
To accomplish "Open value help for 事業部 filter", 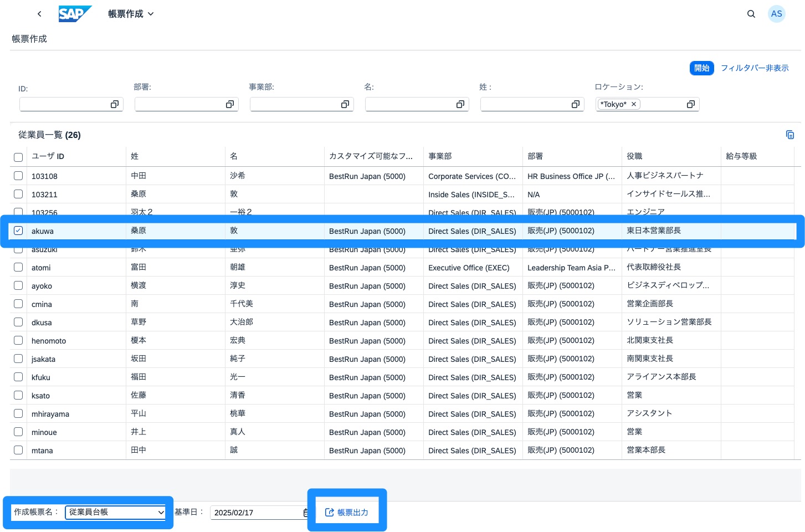I will point(345,104).
